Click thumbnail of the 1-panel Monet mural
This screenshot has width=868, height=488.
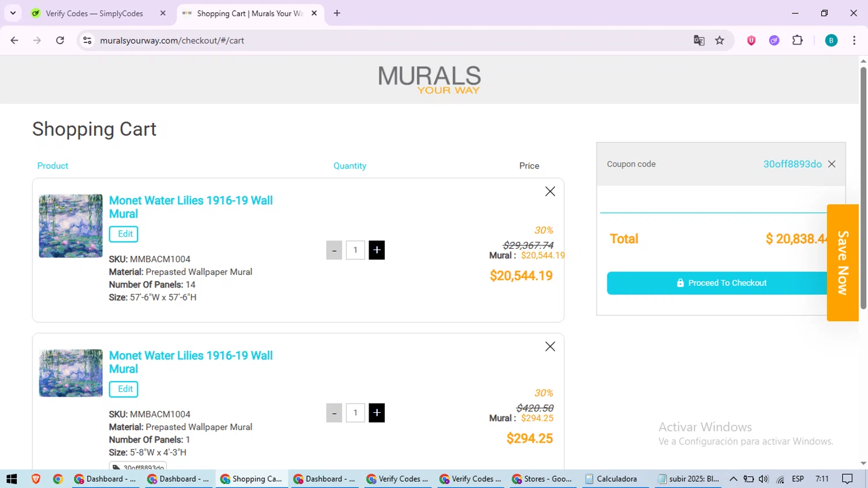[71, 373]
